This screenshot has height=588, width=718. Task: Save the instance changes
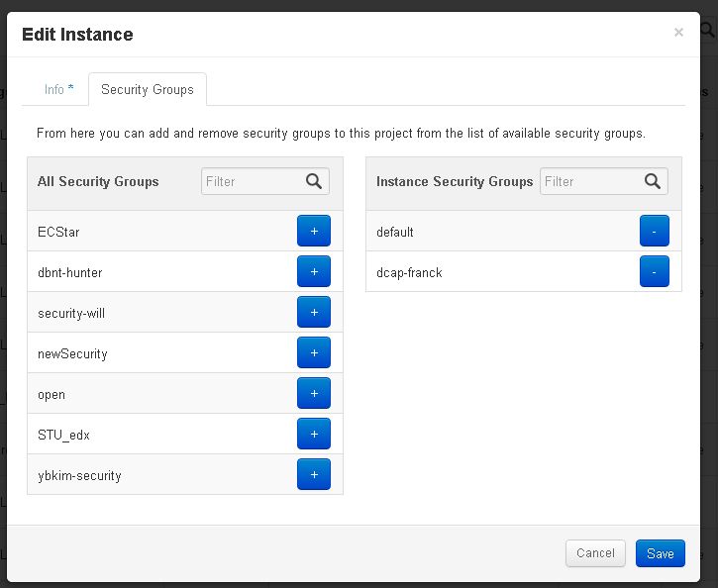tap(660, 553)
